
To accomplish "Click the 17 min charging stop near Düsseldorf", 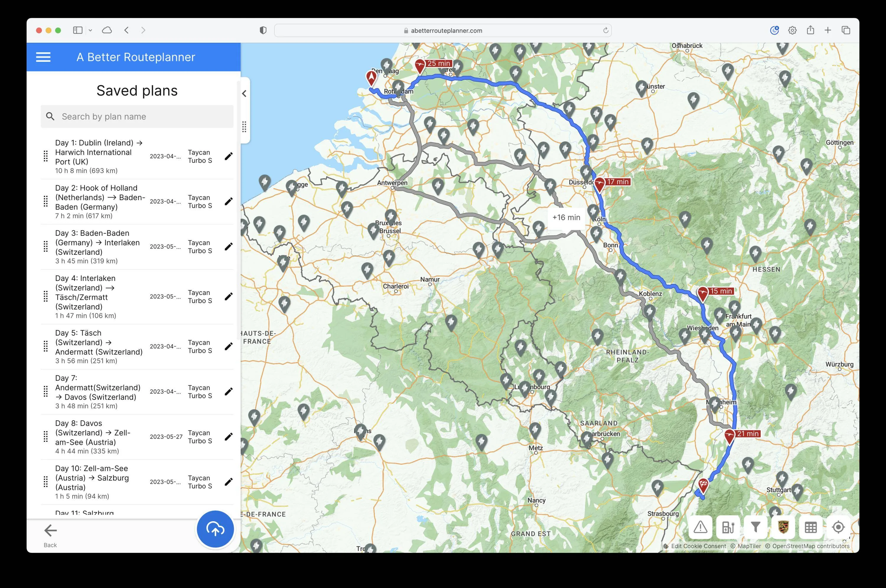I will [x=600, y=184].
